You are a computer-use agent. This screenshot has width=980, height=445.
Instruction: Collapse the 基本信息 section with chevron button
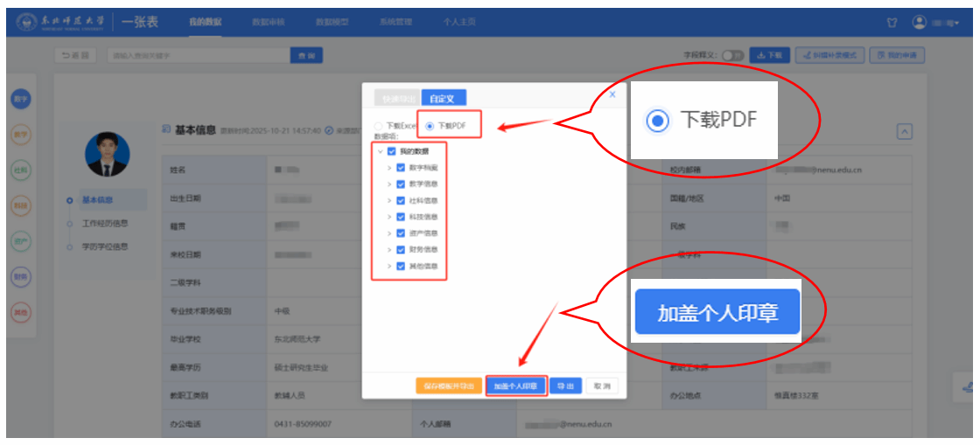[906, 131]
